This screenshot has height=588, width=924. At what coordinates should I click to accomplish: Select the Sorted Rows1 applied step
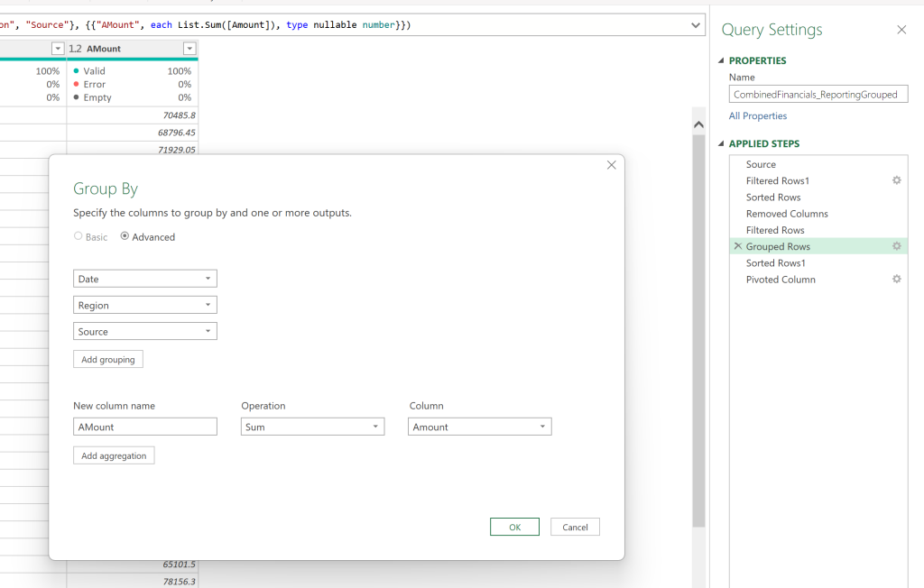coord(818,262)
